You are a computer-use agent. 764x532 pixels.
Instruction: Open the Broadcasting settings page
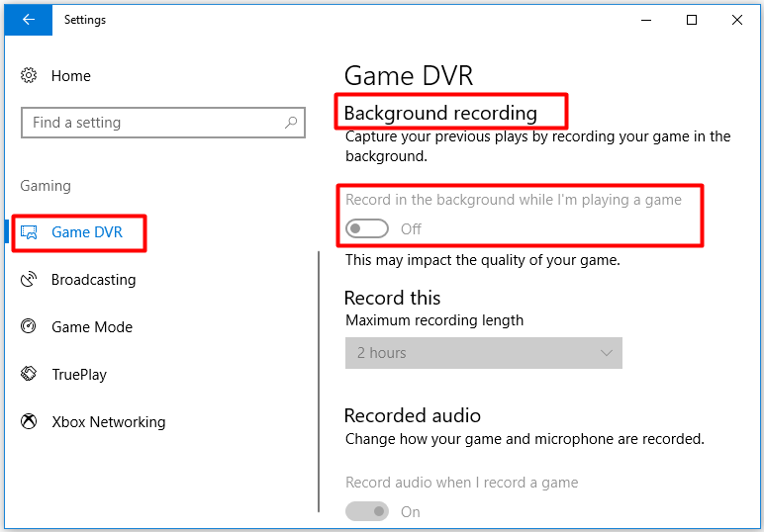coord(94,280)
